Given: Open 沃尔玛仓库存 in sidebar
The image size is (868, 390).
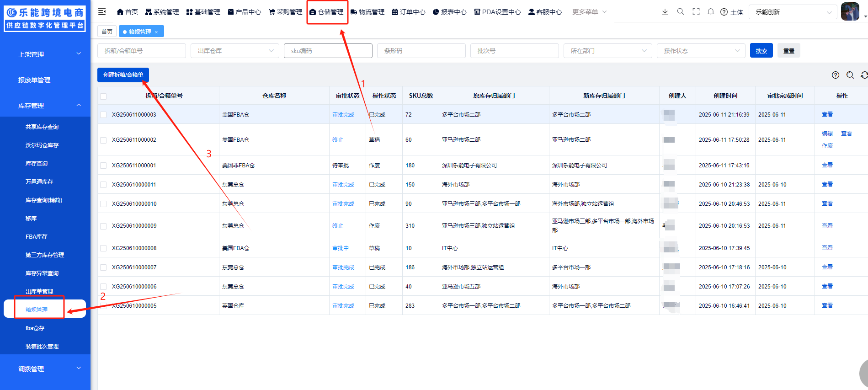Looking at the screenshot, I should pyautogui.click(x=42, y=145).
